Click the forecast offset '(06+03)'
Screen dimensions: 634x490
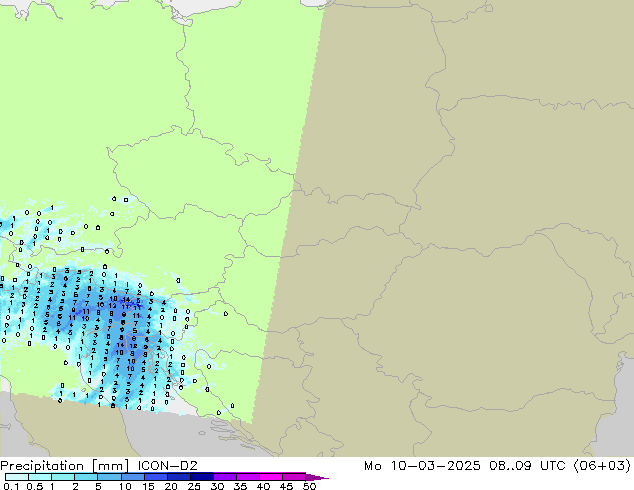click(x=602, y=465)
